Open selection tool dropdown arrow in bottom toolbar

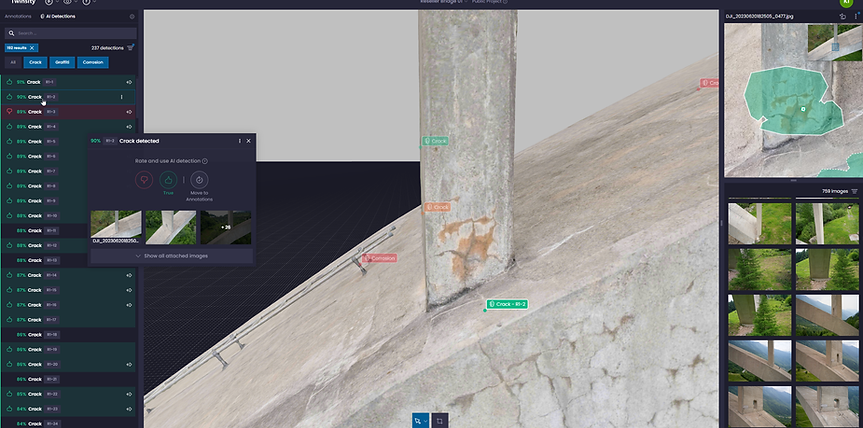(x=425, y=421)
